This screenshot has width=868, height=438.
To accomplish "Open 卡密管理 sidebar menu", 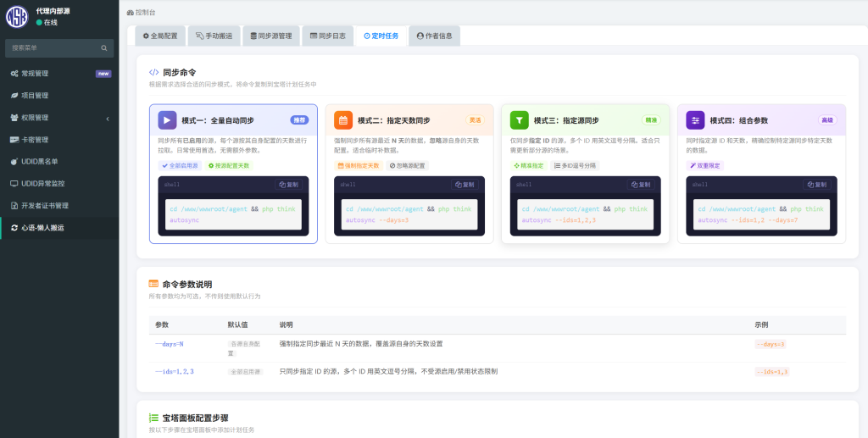I will [59, 140].
